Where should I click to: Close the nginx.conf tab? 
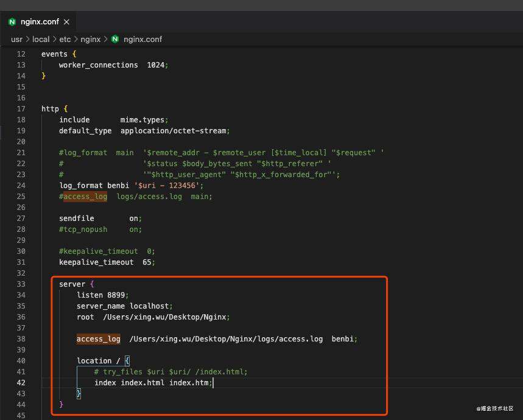click(66, 22)
